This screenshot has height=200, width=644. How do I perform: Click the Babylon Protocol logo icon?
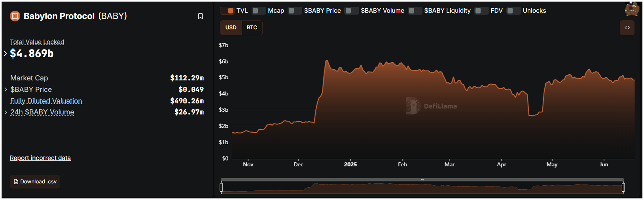tap(15, 16)
